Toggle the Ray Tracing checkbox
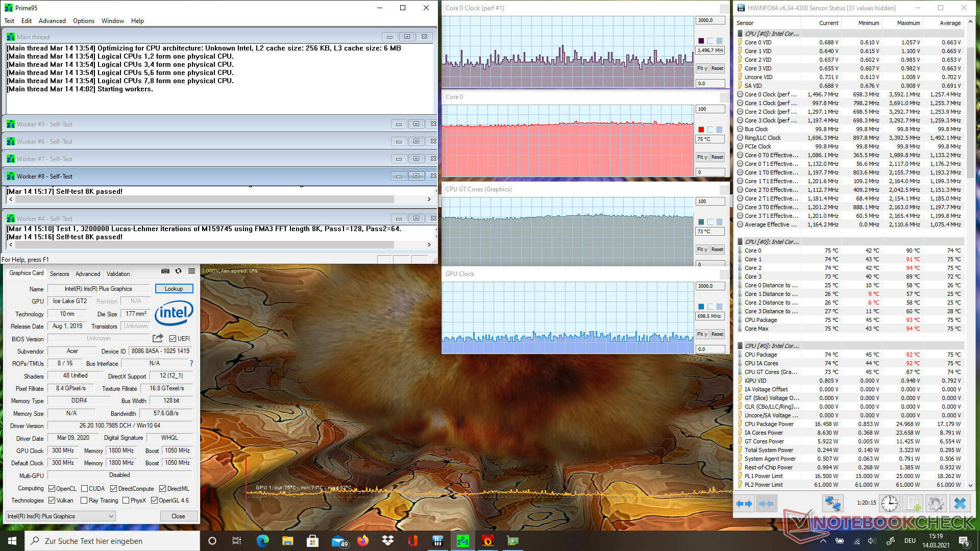This screenshot has width=980, height=551. [x=84, y=500]
